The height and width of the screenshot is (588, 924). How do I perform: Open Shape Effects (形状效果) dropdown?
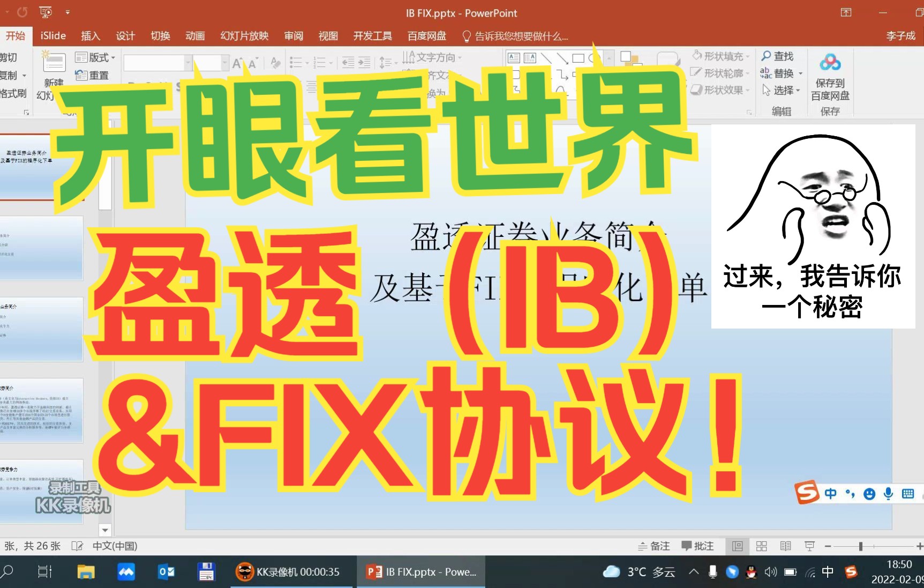(720, 90)
